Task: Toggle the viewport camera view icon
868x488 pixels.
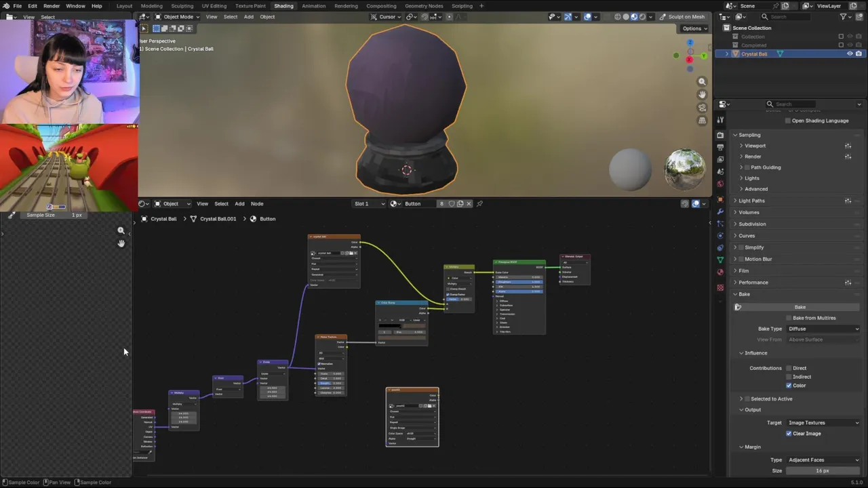Action: pyautogui.click(x=703, y=107)
